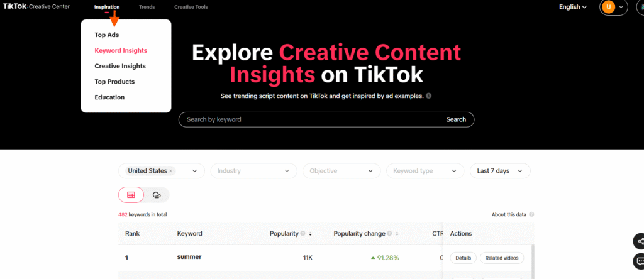Sort by Popularity column arrows
Screen dimensions: 644x279
[310, 234]
